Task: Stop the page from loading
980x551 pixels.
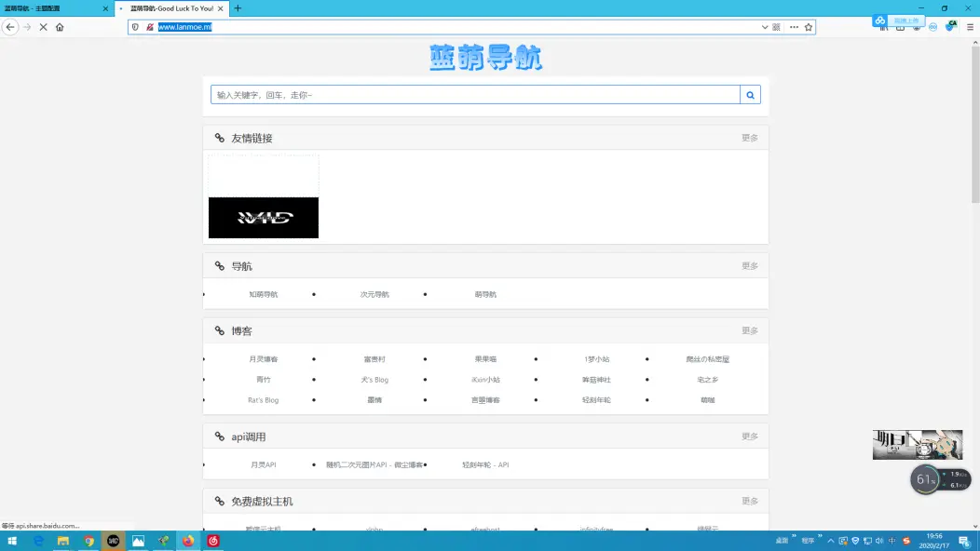Action: tap(43, 27)
